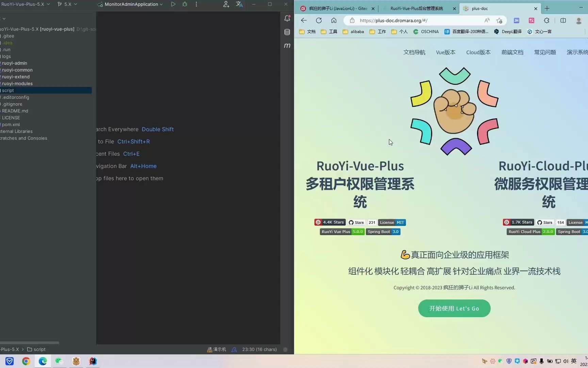Screen dimensions: 588x368
Task: Toggle read aloud icon in address bar
Action: point(487,20)
